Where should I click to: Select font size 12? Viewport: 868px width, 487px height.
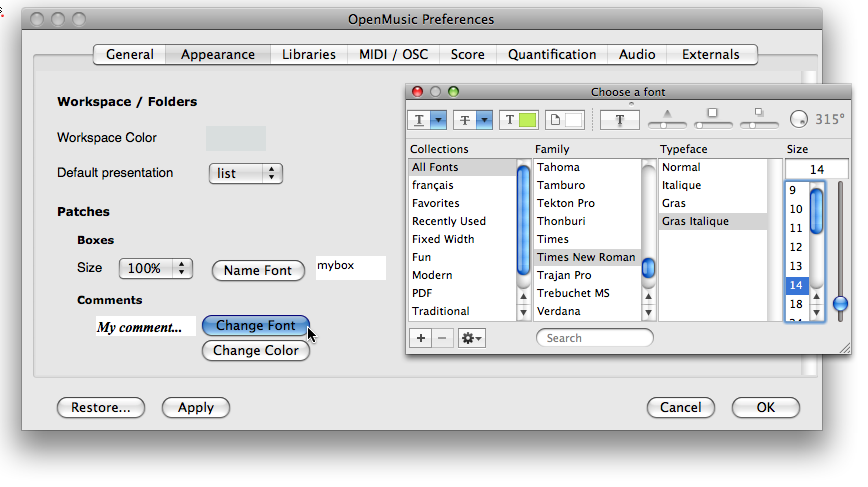click(x=797, y=247)
